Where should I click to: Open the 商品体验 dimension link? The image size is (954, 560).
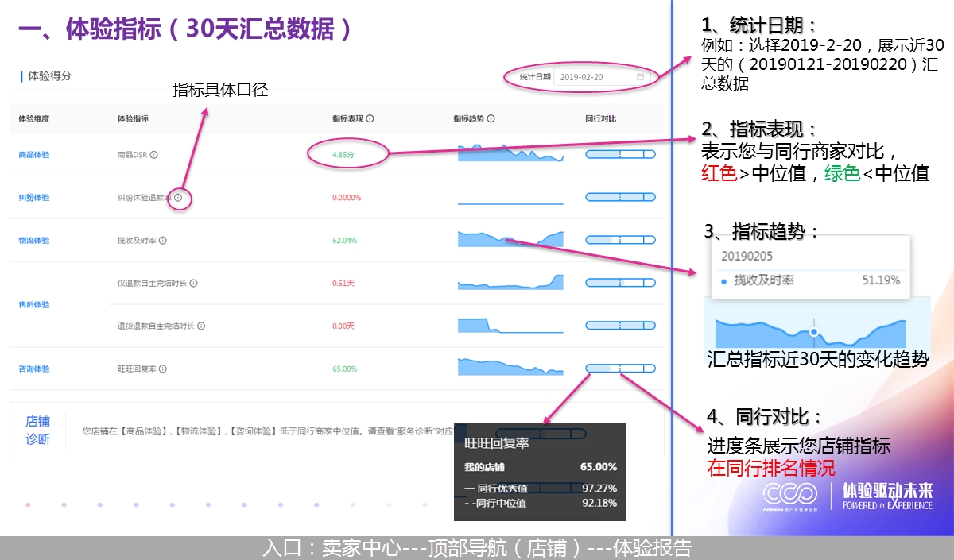click(34, 155)
